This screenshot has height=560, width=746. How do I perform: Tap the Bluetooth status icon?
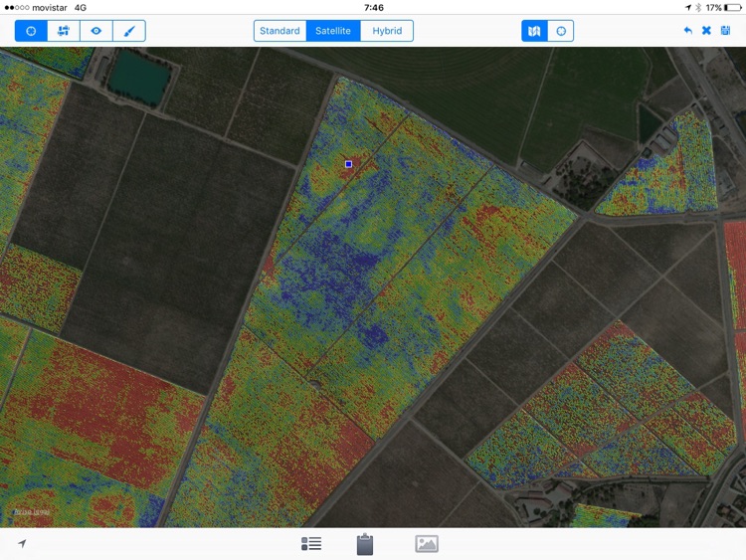(x=698, y=8)
